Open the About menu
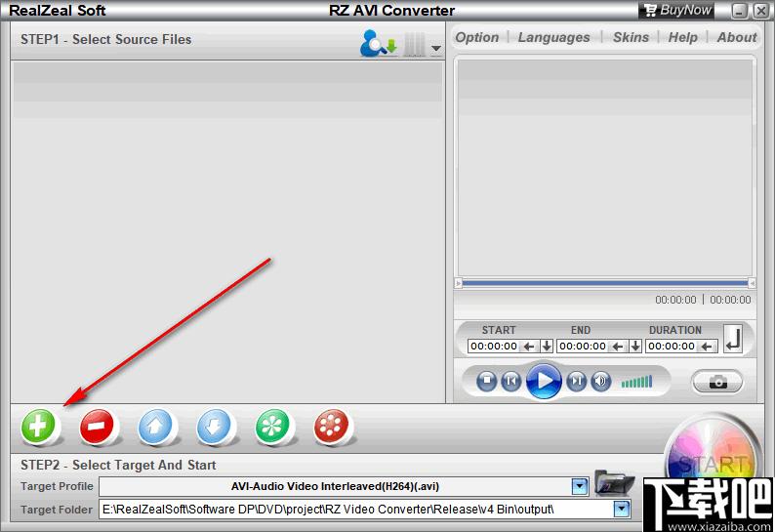Screen dimensions: 775x532 point(737,37)
